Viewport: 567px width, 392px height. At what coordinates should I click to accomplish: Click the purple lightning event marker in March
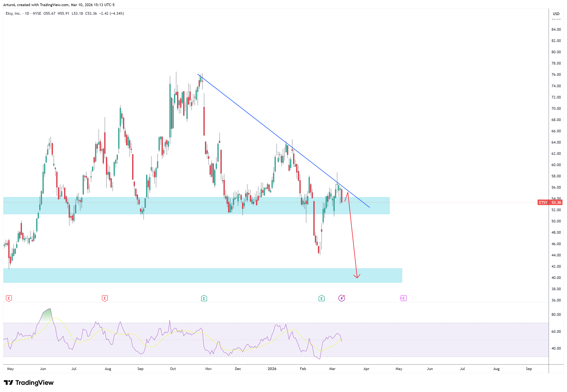click(x=342, y=298)
